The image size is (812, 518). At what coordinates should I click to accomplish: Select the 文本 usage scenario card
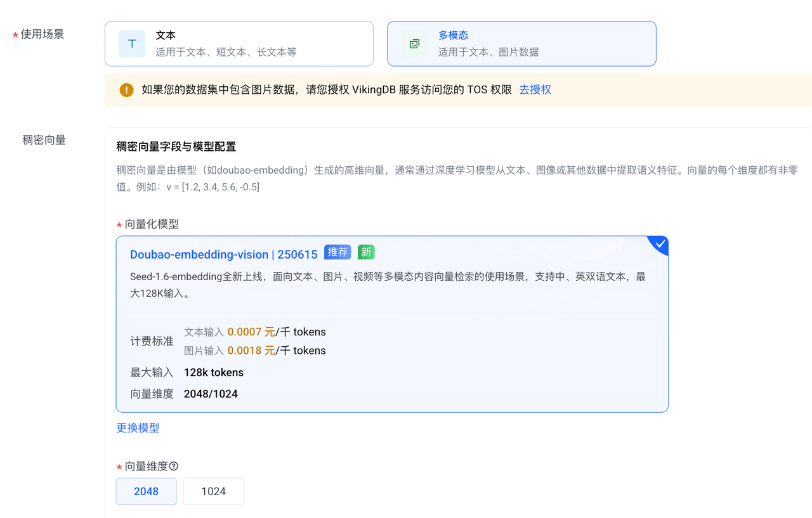coord(239,44)
